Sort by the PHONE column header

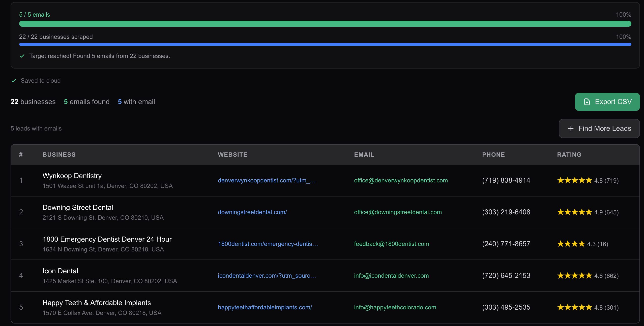click(x=493, y=154)
